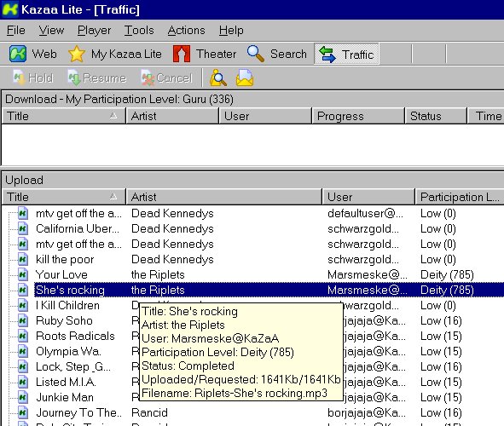Click the Resume button
This screenshot has height=426, width=504.
pos(96,78)
